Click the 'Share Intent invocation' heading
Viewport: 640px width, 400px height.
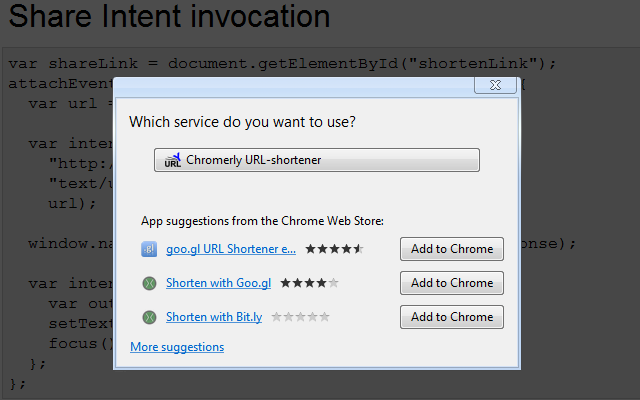169,16
